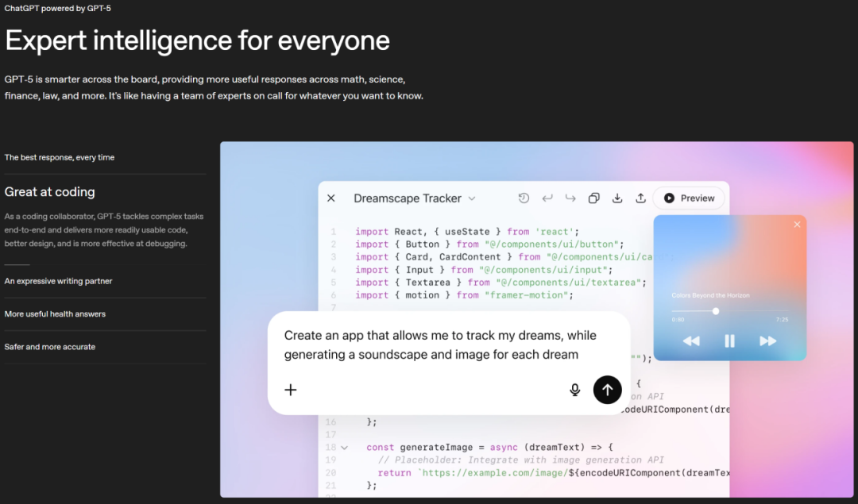Click line 4 importing Input component

(484, 270)
